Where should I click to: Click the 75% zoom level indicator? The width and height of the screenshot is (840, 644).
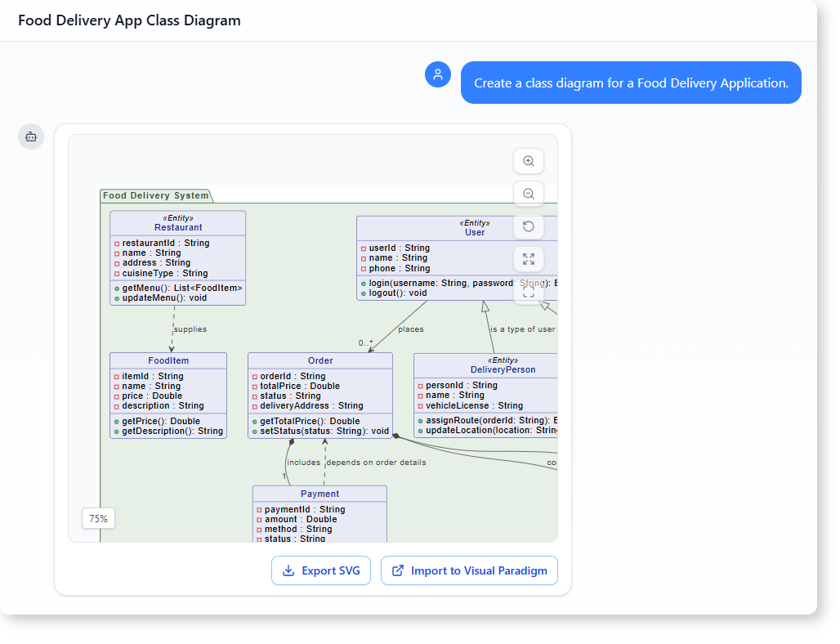[98, 518]
